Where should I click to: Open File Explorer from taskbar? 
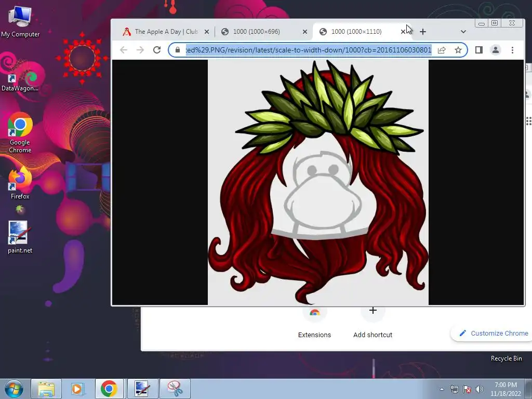tap(46, 389)
